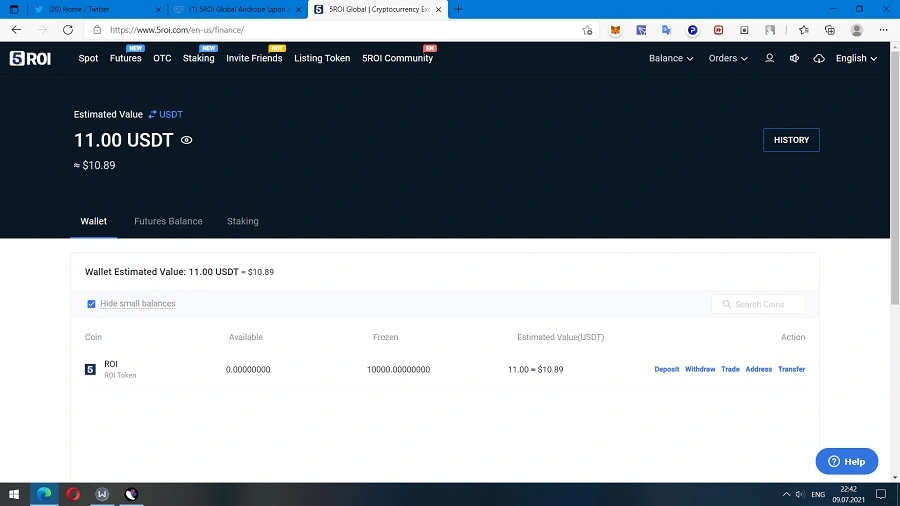
Task: Open Google Translate extension icon
Action: 666,30
